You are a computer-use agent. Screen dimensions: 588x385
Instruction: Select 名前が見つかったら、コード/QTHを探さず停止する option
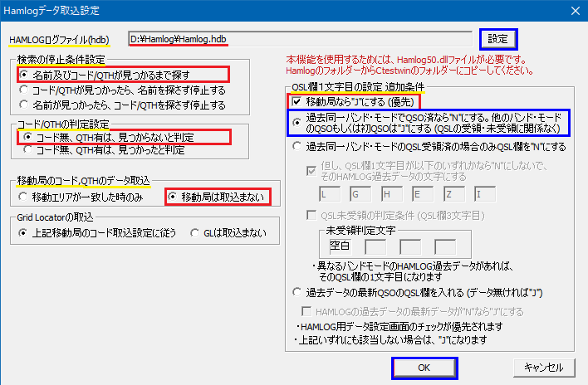(x=25, y=105)
